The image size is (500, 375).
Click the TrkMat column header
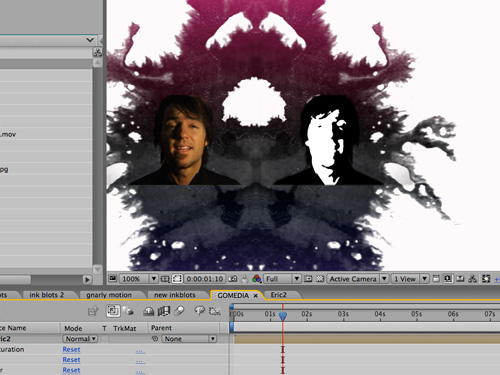[x=124, y=328]
